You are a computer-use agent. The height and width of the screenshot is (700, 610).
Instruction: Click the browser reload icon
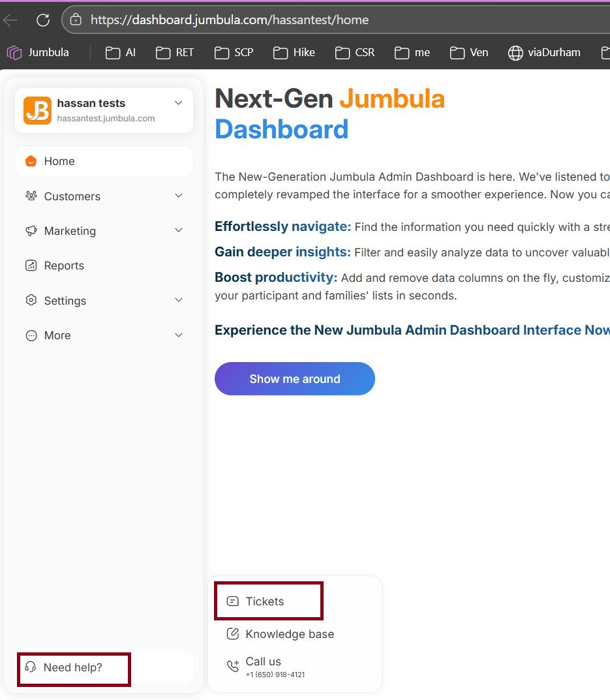(x=43, y=20)
